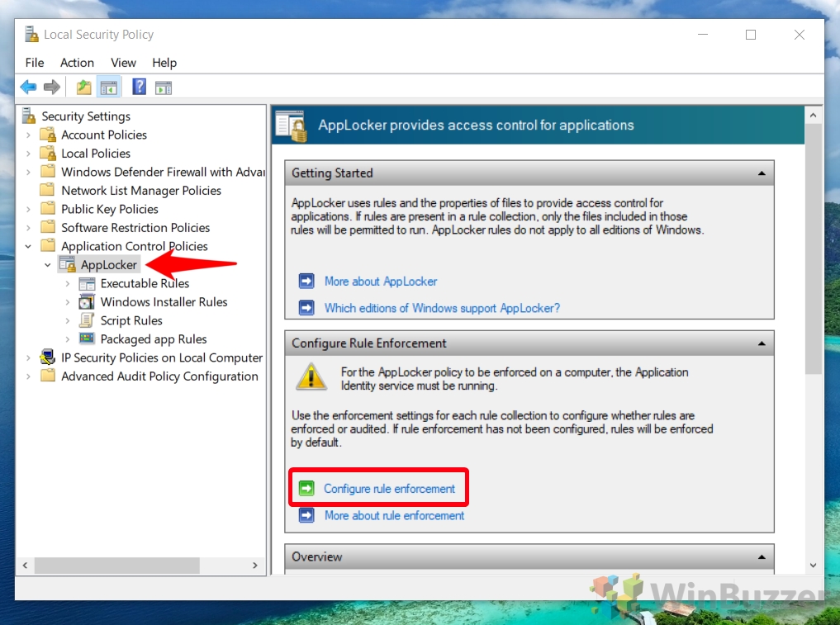The height and width of the screenshot is (625, 840).
Task: Collapse the Getting Started section
Action: (x=762, y=173)
